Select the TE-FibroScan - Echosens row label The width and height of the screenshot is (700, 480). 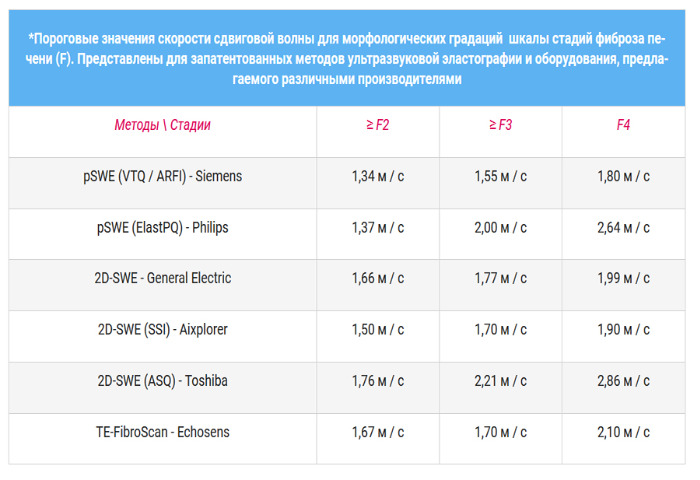click(x=162, y=431)
